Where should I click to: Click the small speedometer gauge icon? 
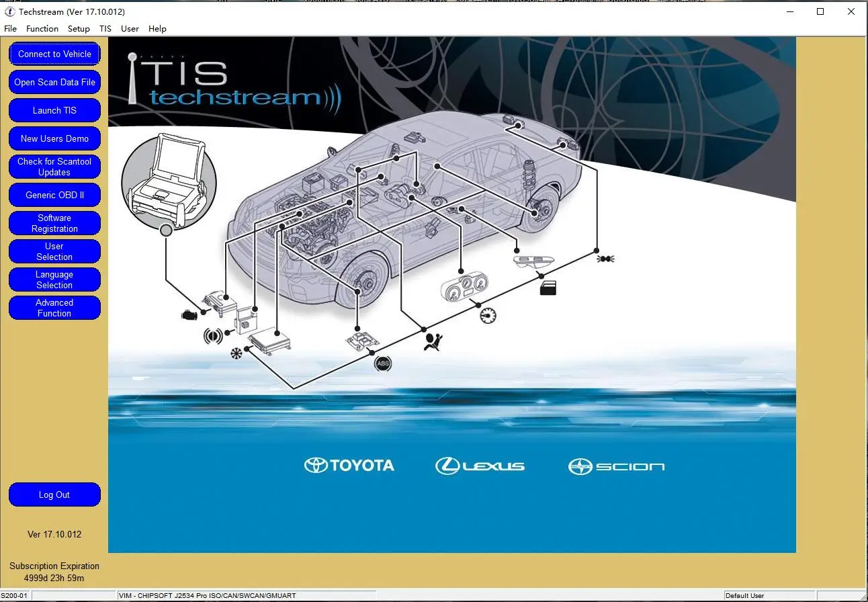(488, 315)
